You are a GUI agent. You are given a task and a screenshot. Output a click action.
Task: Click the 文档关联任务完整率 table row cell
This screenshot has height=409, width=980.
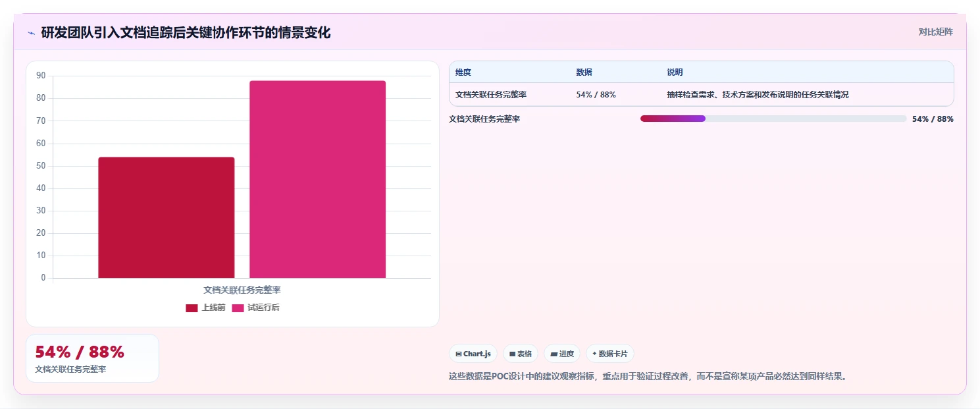click(x=491, y=95)
